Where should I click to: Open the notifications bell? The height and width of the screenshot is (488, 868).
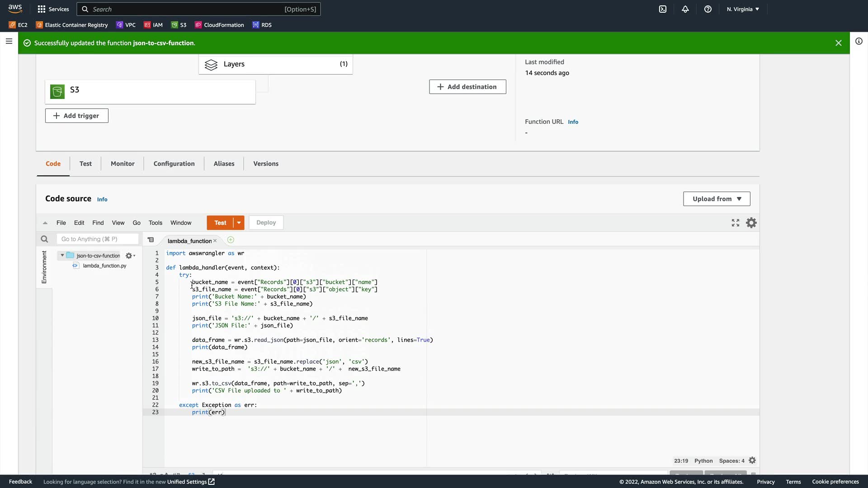685,9
